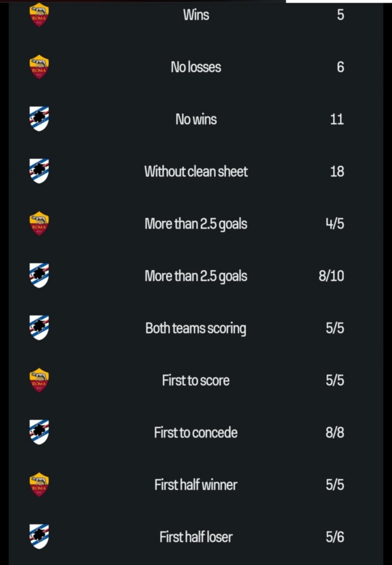Select Sampdoria crest next to Without clean sheet

point(39,171)
